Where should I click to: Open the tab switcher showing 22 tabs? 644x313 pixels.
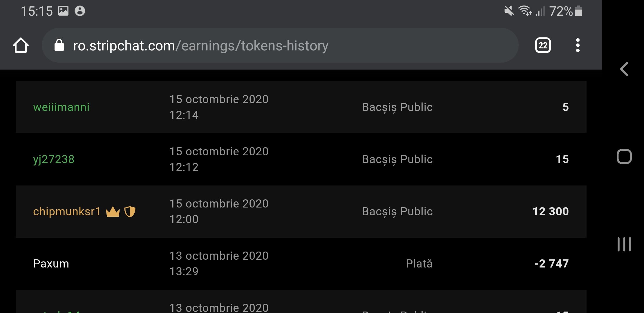click(x=543, y=46)
